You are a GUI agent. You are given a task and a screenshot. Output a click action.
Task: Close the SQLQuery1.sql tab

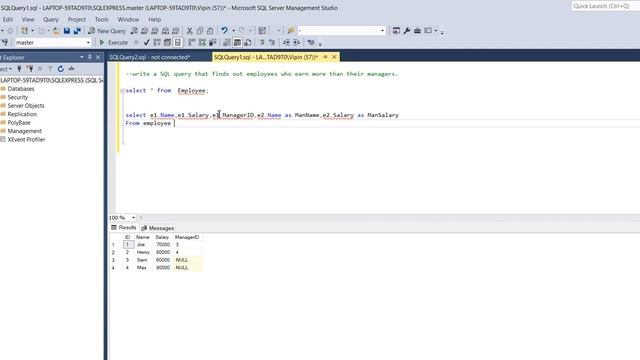click(334, 57)
